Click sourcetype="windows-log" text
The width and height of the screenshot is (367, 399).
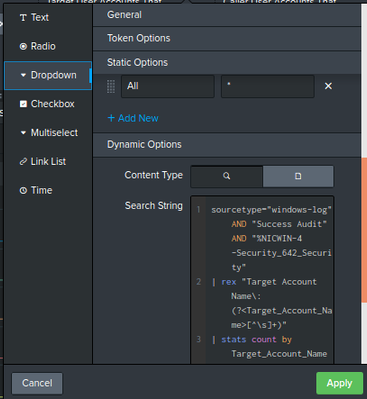tap(271, 210)
